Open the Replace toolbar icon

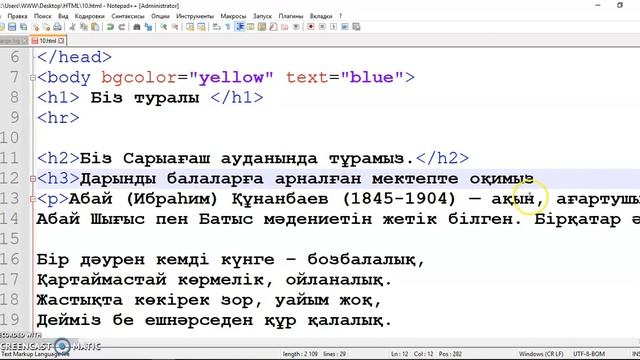(x=148, y=27)
